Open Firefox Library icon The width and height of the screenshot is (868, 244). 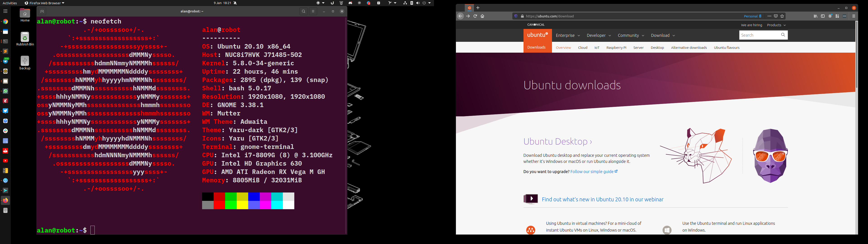coord(815,16)
